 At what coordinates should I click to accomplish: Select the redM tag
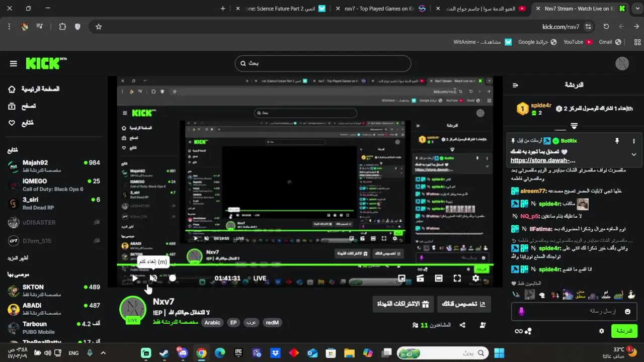click(272, 323)
